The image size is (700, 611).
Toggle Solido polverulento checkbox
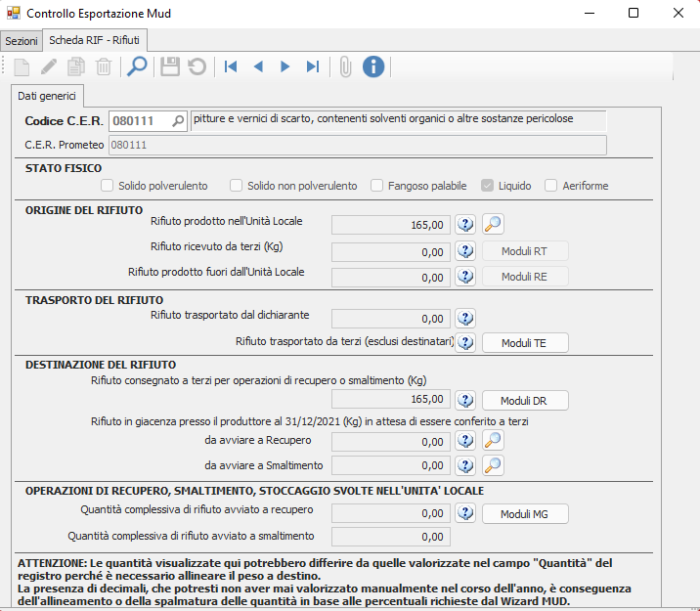[108, 186]
